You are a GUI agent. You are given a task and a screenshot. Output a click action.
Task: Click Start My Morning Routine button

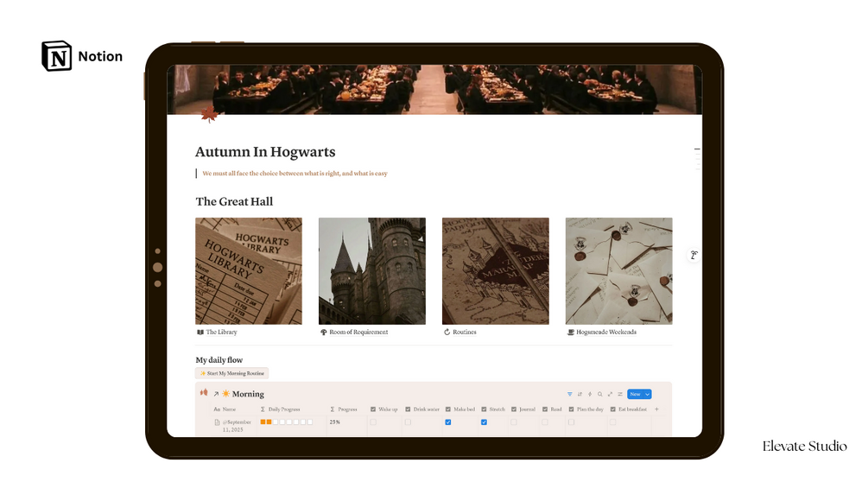pyautogui.click(x=232, y=373)
